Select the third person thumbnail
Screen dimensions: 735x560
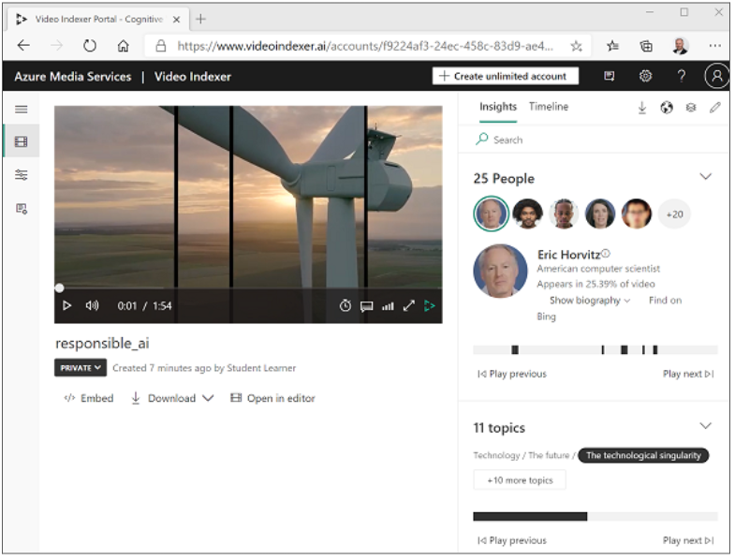point(566,214)
